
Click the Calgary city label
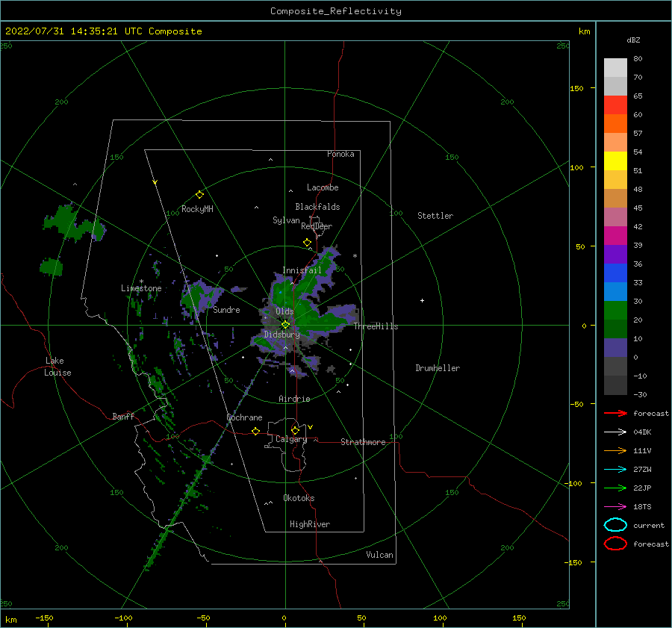pyautogui.click(x=291, y=439)
